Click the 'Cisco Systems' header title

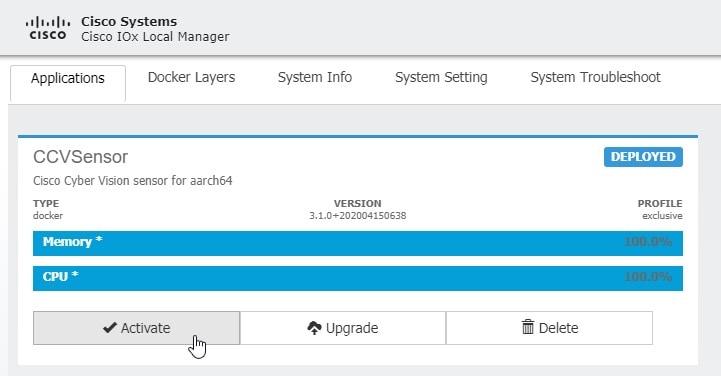[129, 22]
